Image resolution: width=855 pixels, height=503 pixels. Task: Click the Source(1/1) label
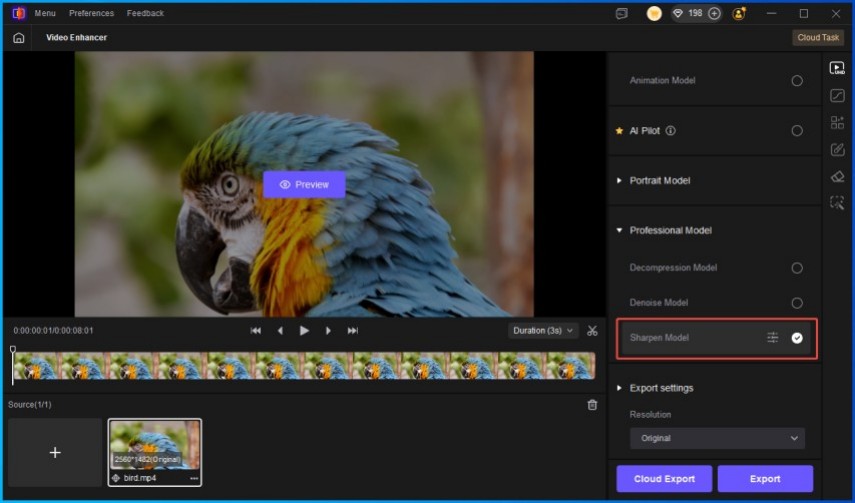coord(29,405)
